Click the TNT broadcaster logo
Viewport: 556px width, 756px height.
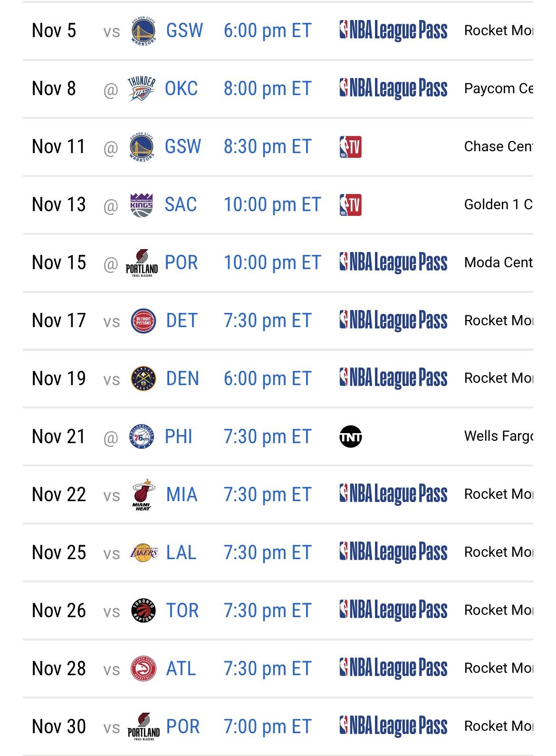(x=351, y=437)
